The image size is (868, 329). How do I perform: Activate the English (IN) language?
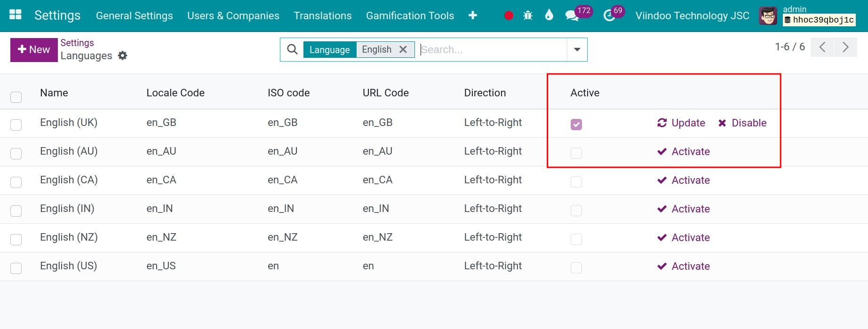pos(684,209)
